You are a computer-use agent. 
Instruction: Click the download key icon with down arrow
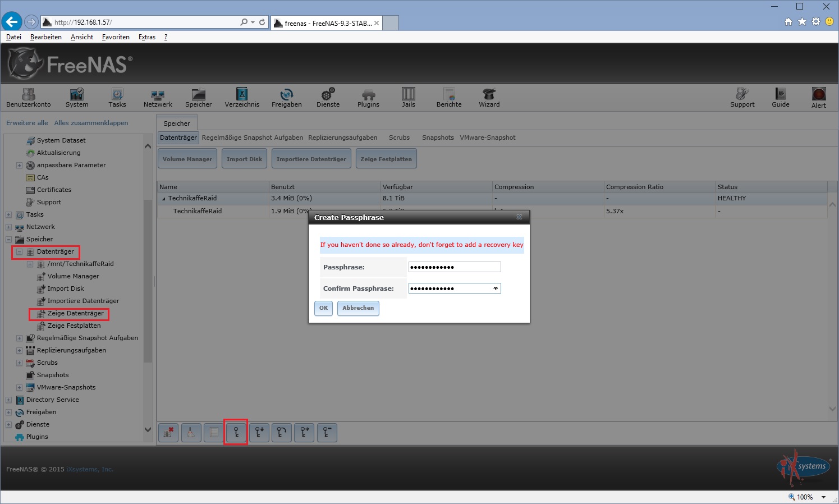(x=259, y=433)
